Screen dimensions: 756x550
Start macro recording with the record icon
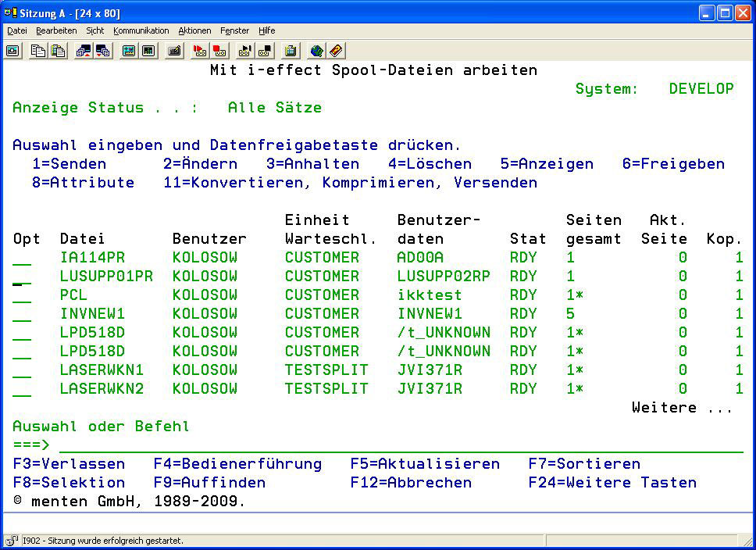pyautogui.click(x=200, y=51)
